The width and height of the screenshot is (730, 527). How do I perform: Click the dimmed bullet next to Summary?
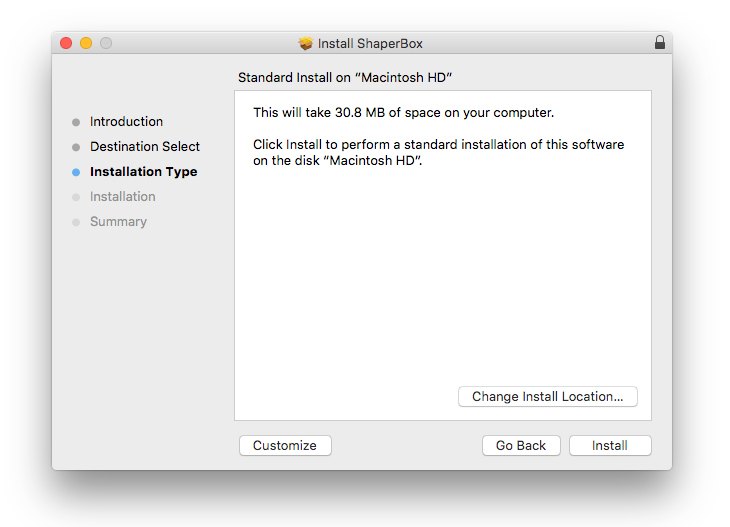[76, 222]
